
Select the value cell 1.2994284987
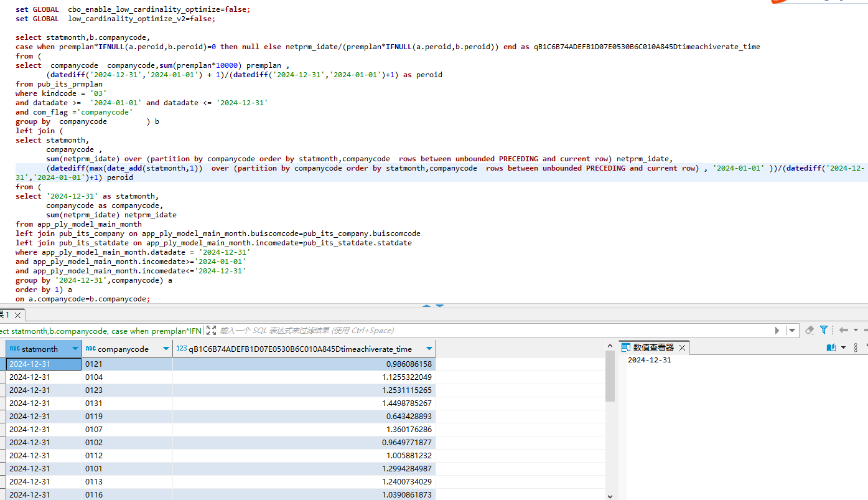tap(304, 469)
